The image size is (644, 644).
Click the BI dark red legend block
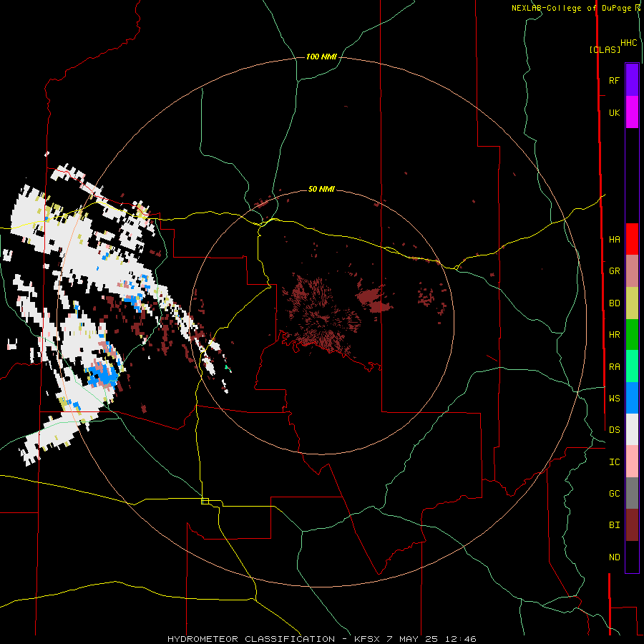coord(632,525)
